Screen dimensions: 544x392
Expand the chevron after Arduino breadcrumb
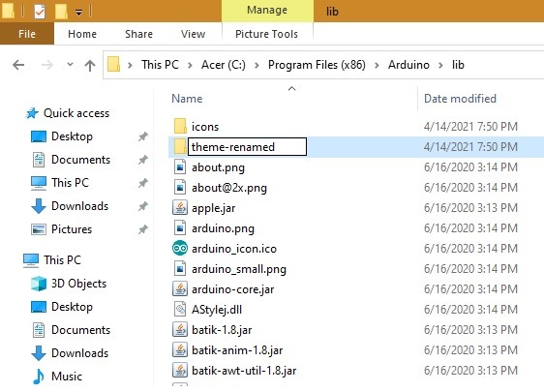440,65
